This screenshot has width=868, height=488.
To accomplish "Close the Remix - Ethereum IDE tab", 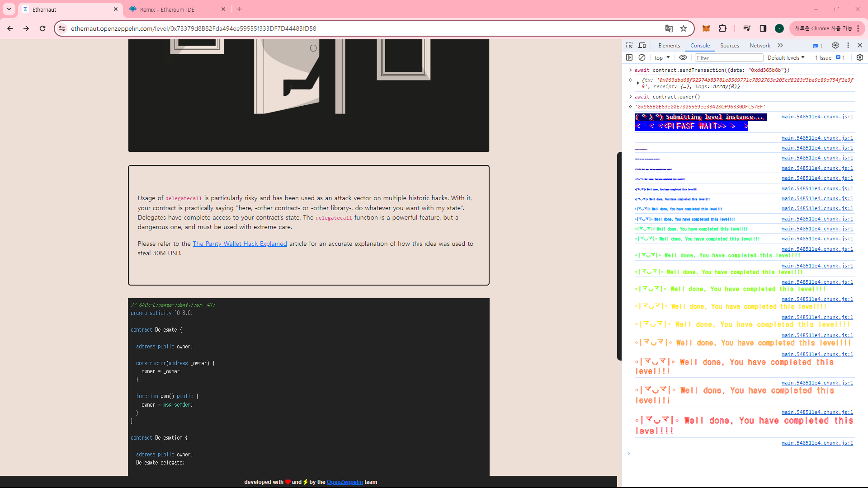I will click(223, 9).
